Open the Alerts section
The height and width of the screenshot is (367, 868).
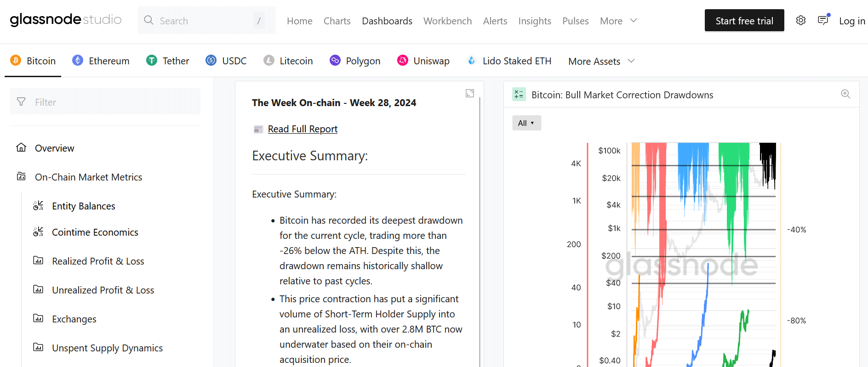pos(495,21)
